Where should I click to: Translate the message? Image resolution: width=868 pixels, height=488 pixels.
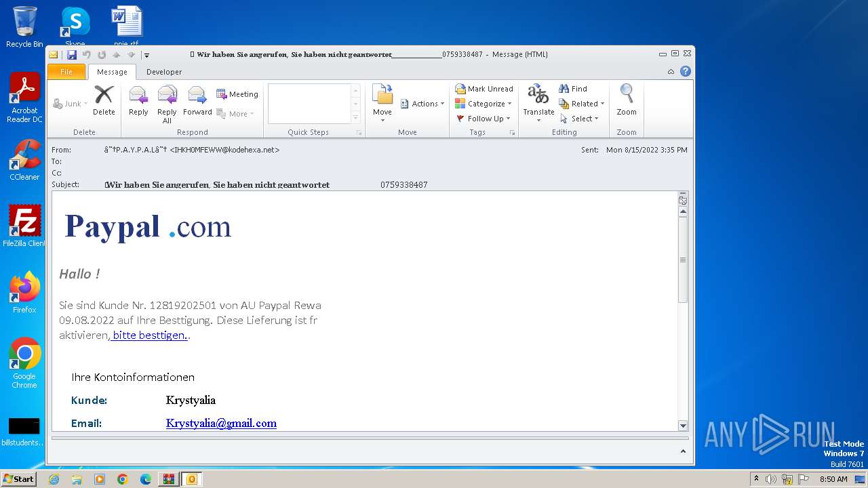click(538, 104)
